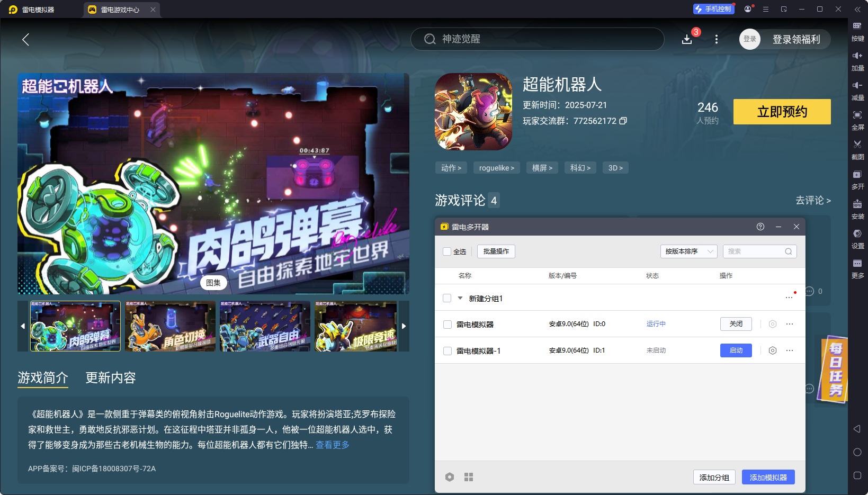The width and height of the screenshot is (868, 495).
Task: Open downloads with the badge icon
Action: (687, 39)
